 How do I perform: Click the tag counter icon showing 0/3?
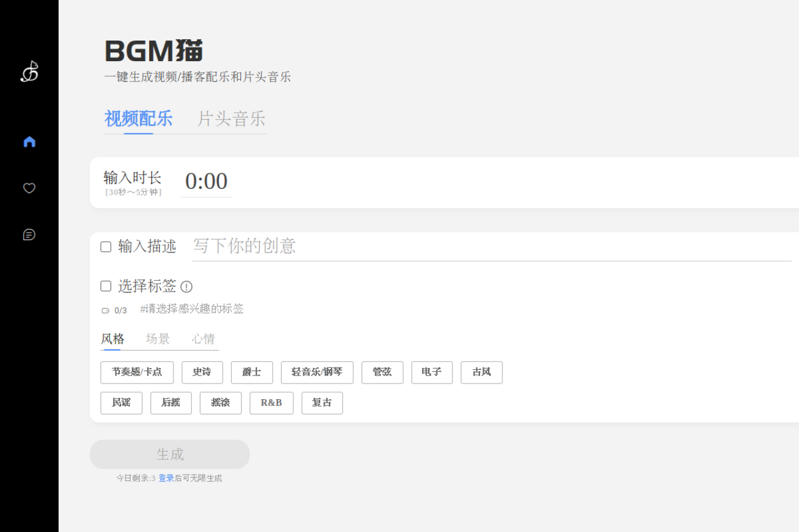point(105,310)
